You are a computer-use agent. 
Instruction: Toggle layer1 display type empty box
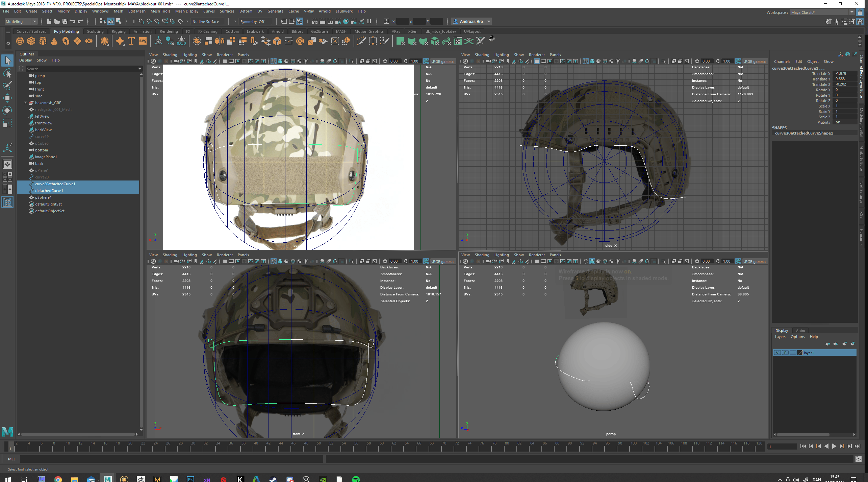793,353
